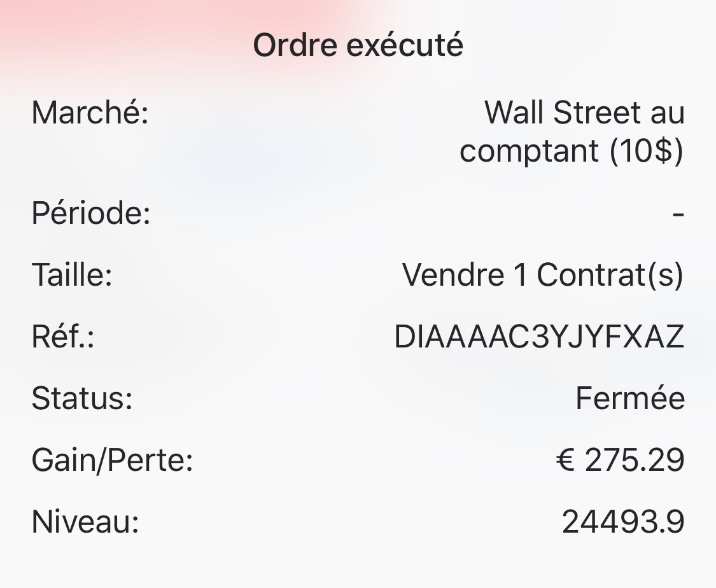This screenshot has width=716, height=588.
Task: Select the "Période:" label
Action: [x=91, y=213]
